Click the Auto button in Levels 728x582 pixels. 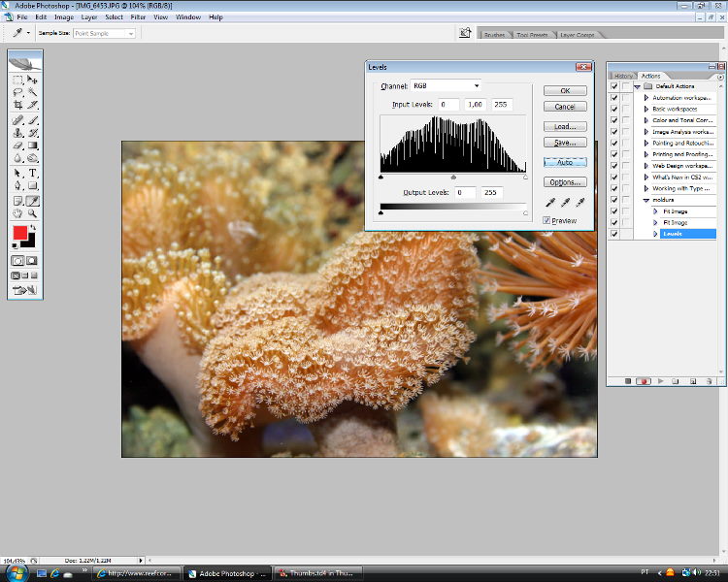tap(564, 162)
